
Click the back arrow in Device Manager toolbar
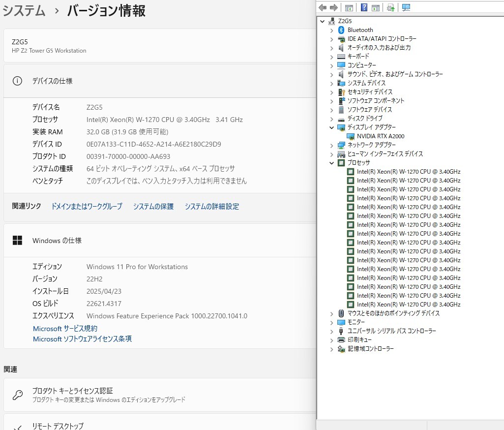tap(323, 7)
